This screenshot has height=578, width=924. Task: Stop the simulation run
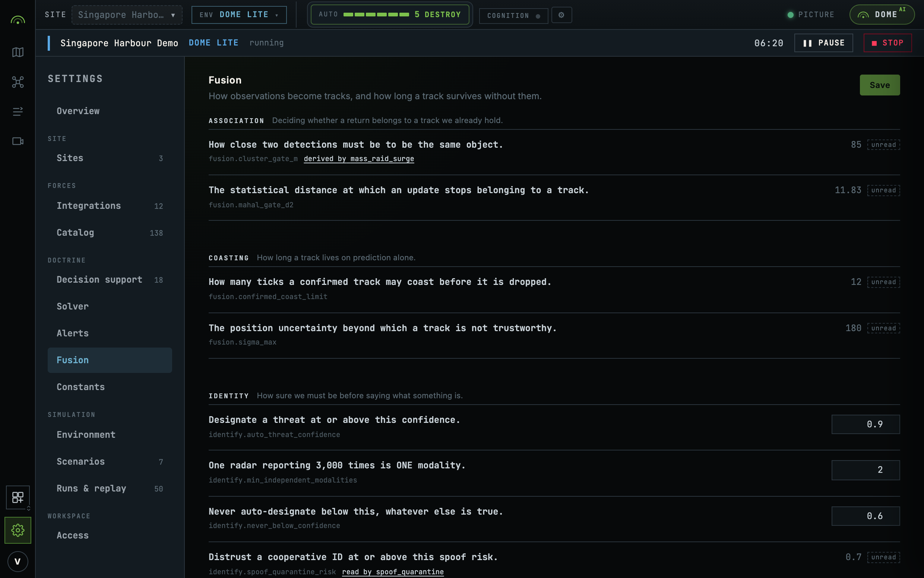pyautogui.click(x=888, y=43)
